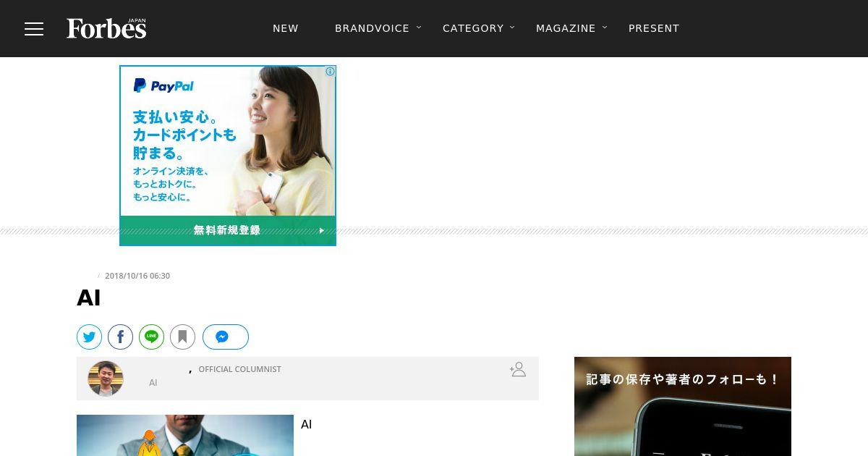The height and width of the screenshot is (456, 868).
Task: Bookmark this article
Action: pyautogui.click(x=183, y=337)
